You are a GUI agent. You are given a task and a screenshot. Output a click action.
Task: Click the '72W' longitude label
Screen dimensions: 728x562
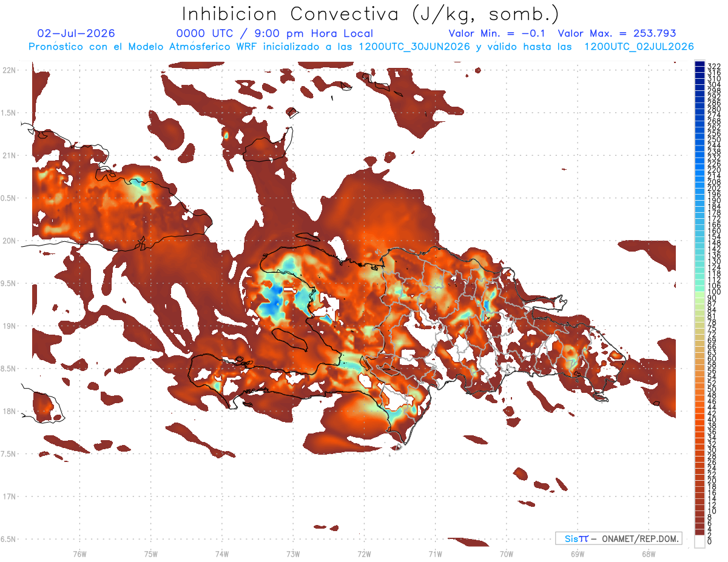[364, 554]
